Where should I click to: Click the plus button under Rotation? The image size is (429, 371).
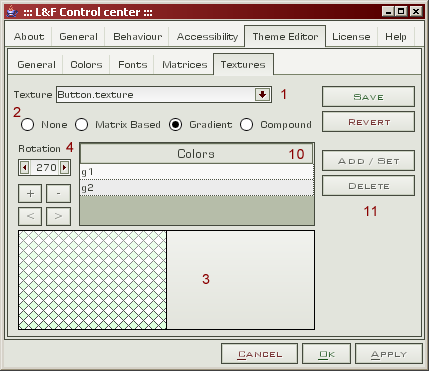pos(30,193)
